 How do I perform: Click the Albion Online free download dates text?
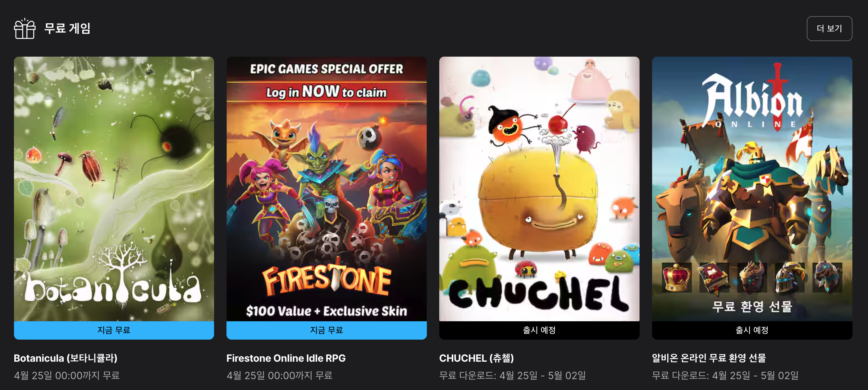pos(725,375)
